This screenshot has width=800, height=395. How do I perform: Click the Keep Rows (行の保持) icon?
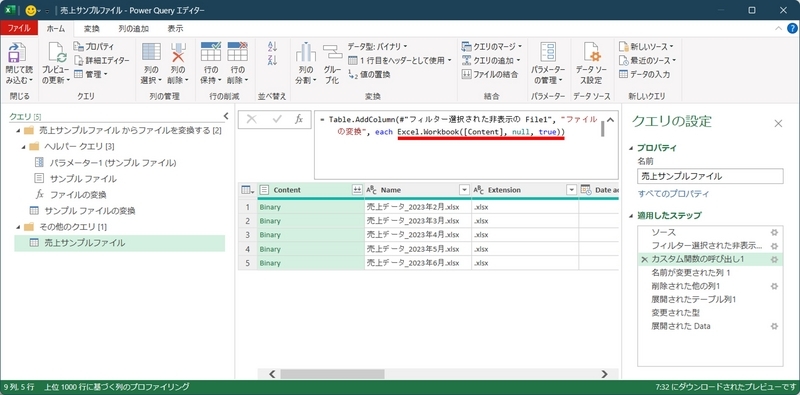(211, 52)
